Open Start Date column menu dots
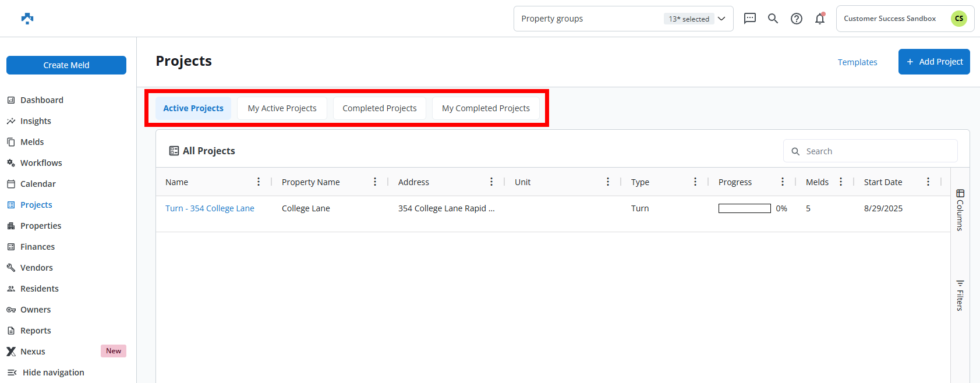980x383 pixels. coord(928,182)
